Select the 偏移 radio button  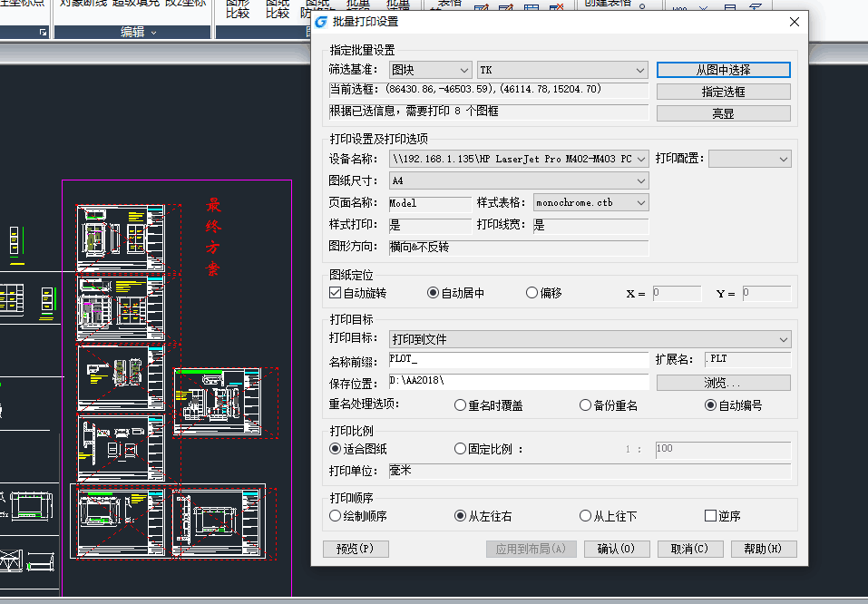click(x=532, y=293)
